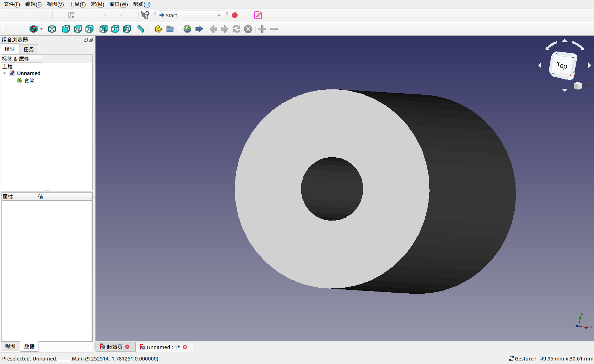This screenshot has width=594, height=364.
Task: Switch to rear view cube icon
Action: (103, 29)
